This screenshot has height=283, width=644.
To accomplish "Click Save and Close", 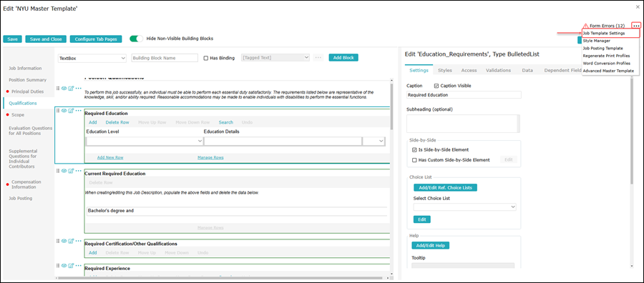I will point(46,39).
